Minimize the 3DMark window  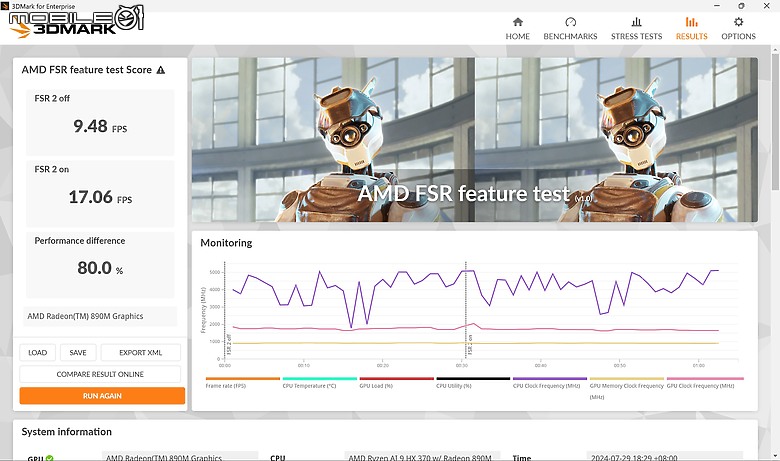point(717,6)
